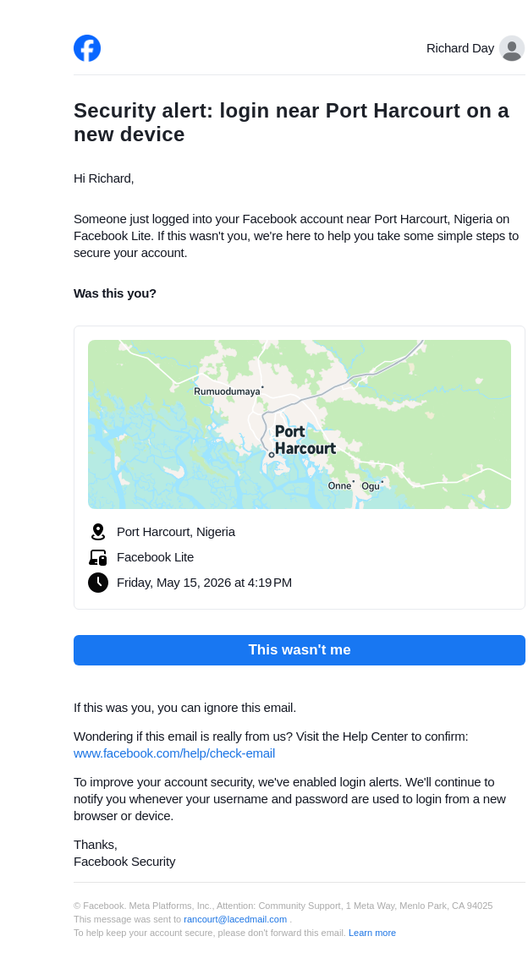
Task: Click the Facebook logo icon
Action: coord(87,48)
